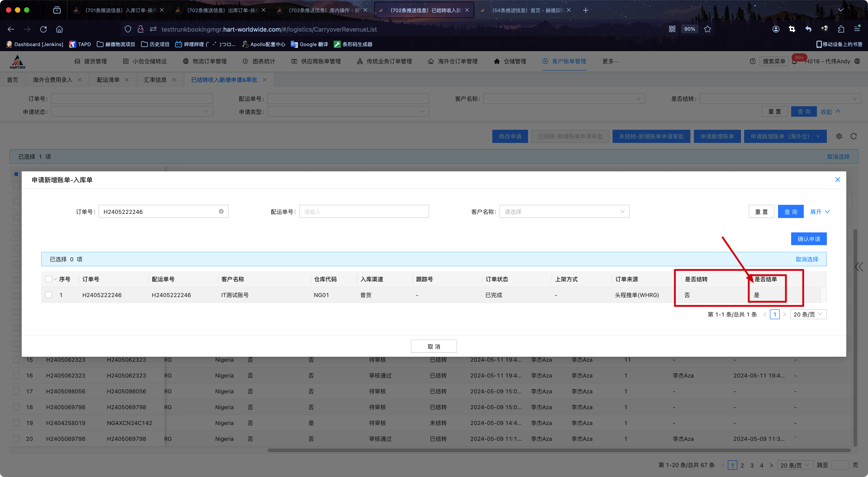Click the 确认申请 button
This screenshot has height=477, width=868.
pyautogui.click(x=808, y=239)
